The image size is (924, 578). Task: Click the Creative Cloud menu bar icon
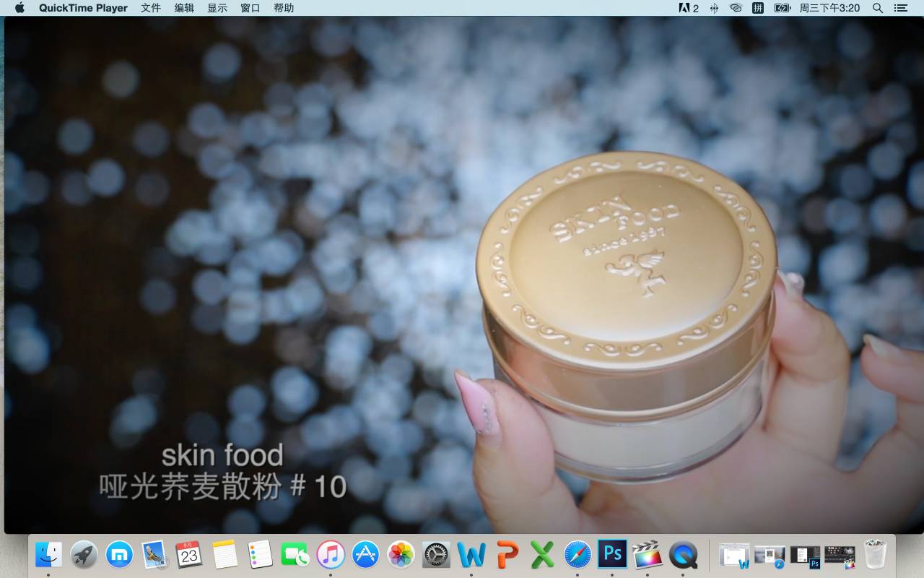736,8
